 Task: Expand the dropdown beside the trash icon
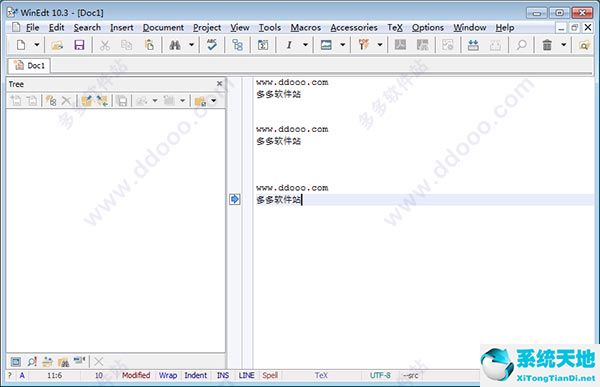pyautogui.click(x=563, y=45)
